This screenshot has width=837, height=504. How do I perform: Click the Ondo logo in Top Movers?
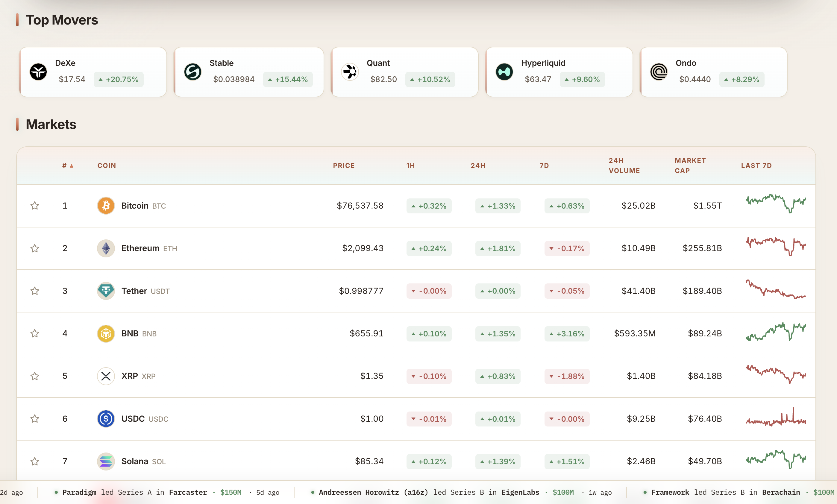[x=659, y=72]
